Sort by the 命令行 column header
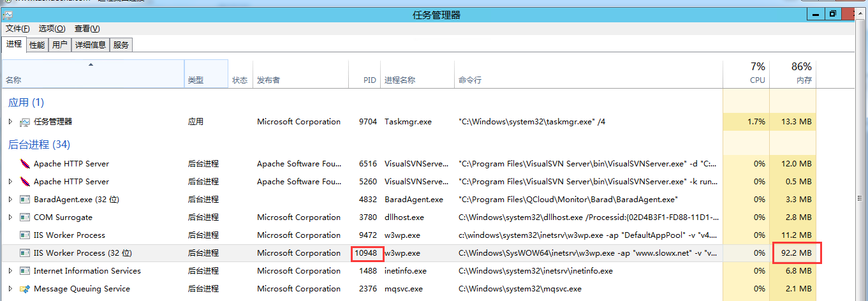 click(589, 73)
